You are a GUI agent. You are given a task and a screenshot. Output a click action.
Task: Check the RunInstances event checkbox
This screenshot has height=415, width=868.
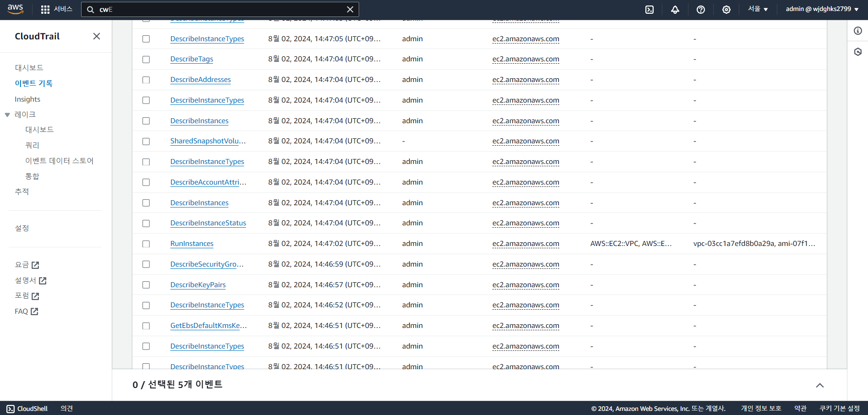click(x=146, y=244)
